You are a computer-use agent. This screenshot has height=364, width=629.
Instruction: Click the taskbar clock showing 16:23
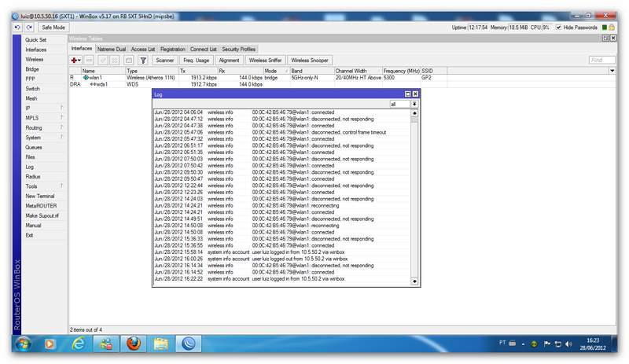[x=593, y=344]
